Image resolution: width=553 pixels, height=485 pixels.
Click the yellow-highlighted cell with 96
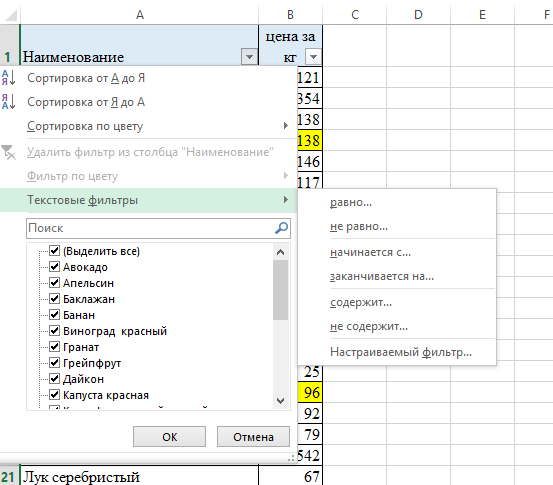310,392
